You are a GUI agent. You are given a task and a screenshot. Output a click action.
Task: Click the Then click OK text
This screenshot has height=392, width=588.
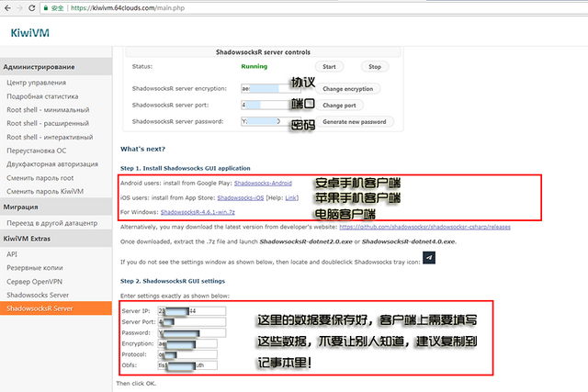tap(136, 384)
